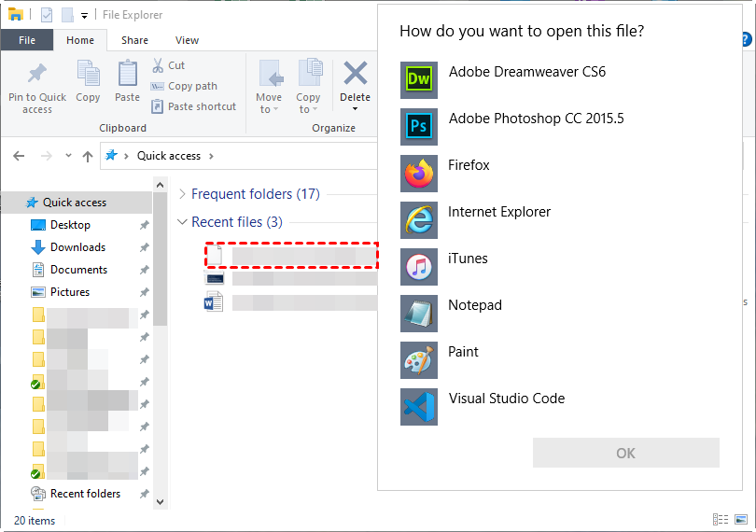Unpin Desktop using its pin icon
Viewport: 756px width, 532px height.
tap(144, 225)
